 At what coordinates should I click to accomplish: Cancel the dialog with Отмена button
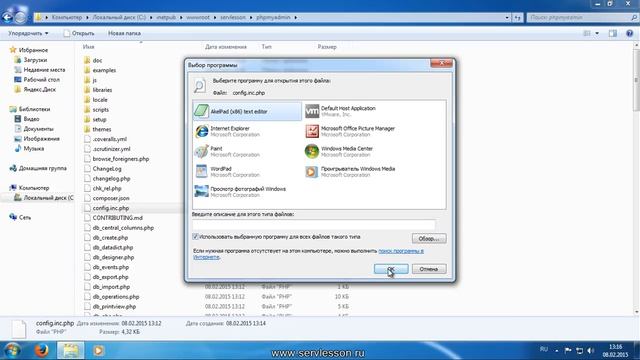click(429, 269)
